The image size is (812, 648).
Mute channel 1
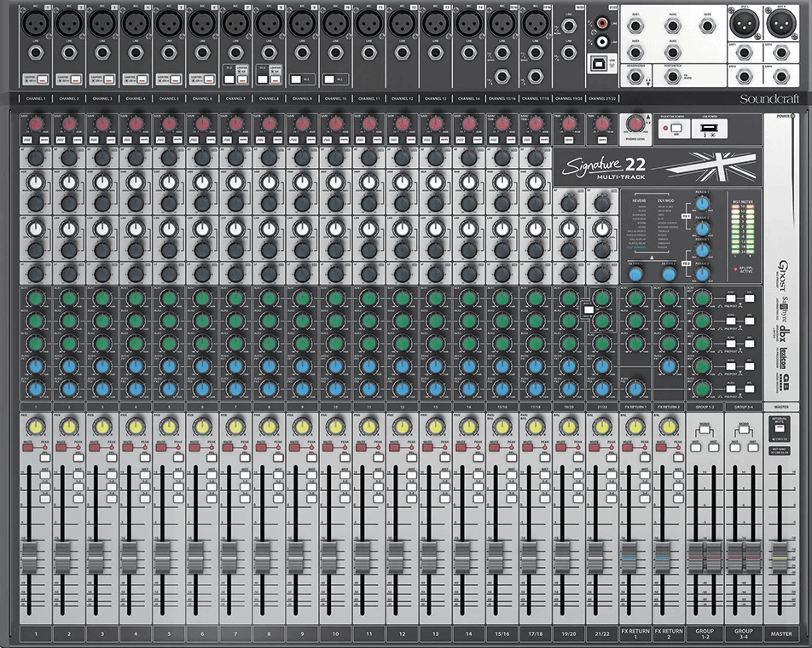coord(27,447)
